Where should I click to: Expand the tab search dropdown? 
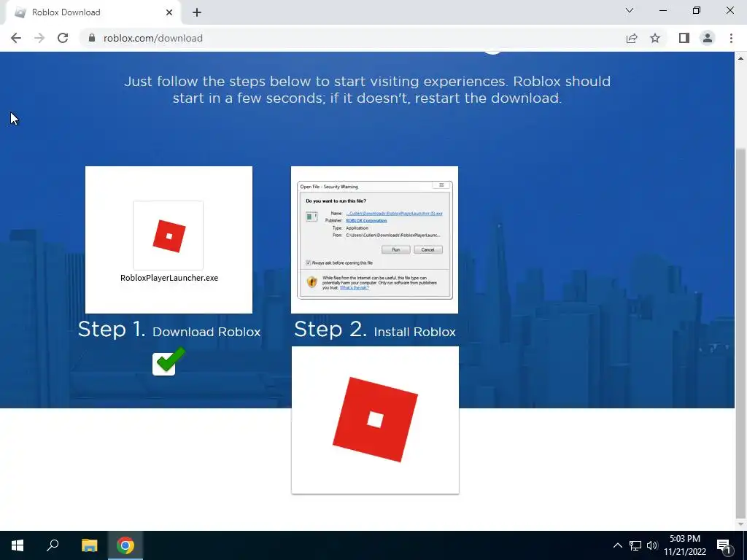pos(630,10)
